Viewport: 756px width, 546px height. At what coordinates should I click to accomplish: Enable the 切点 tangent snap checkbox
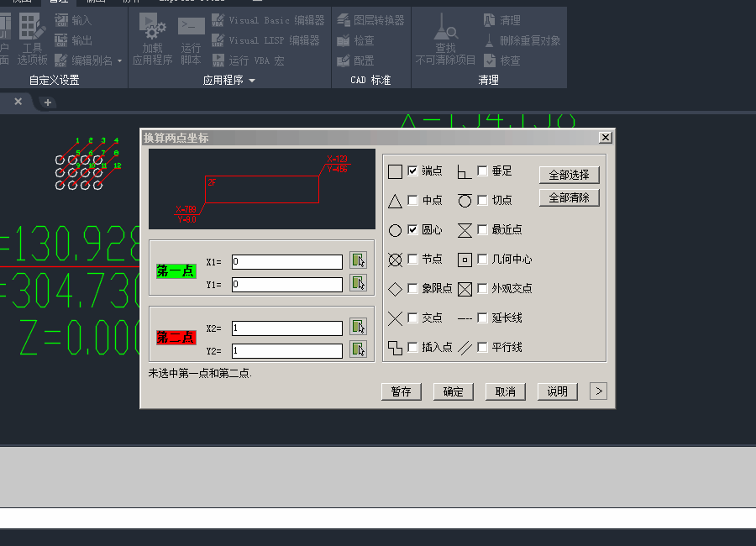pyautogui.click(x=482, y=200)
